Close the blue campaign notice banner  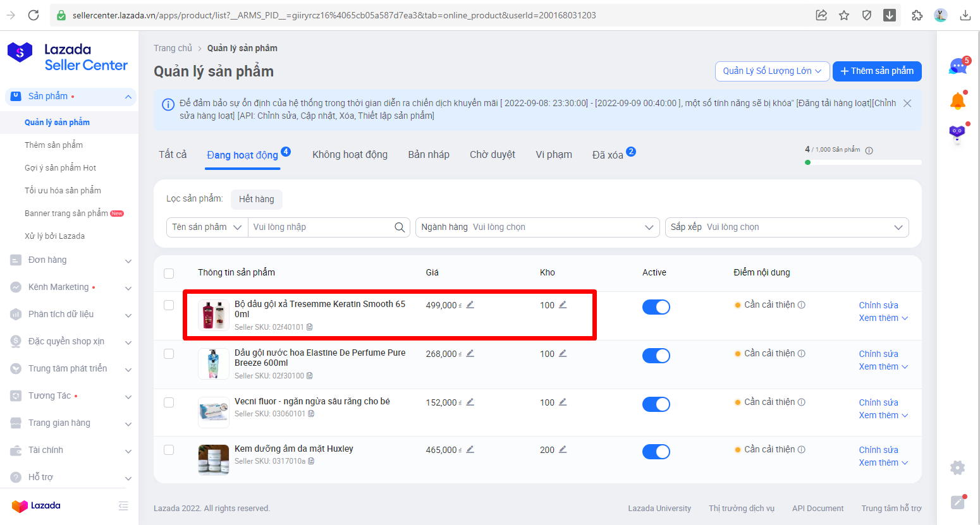[907, 103]
